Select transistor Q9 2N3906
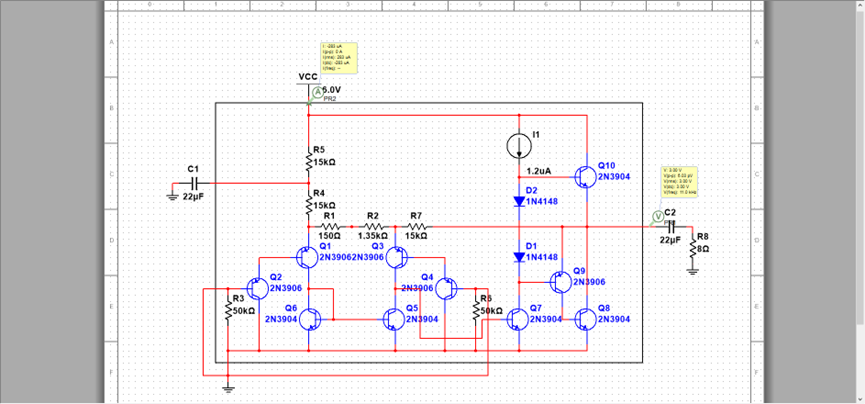The image size is (865, 404). pyautogui.click(x=559, y=282)
